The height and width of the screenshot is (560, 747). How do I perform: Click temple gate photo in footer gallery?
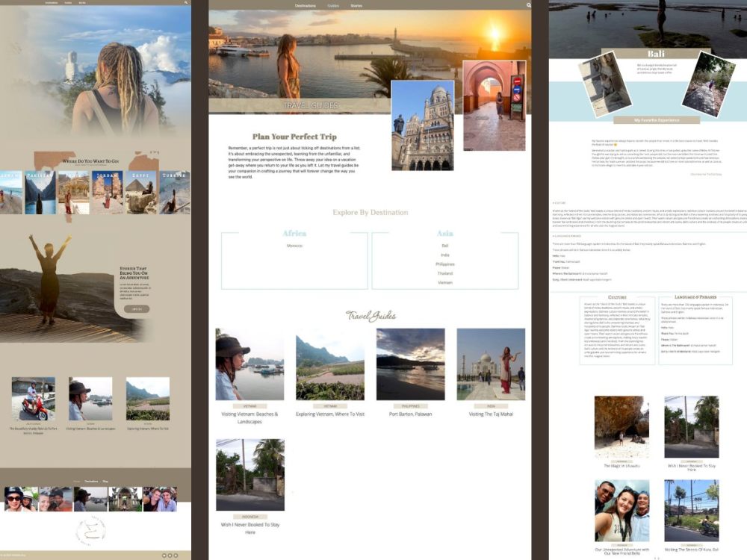coord(125,499)
